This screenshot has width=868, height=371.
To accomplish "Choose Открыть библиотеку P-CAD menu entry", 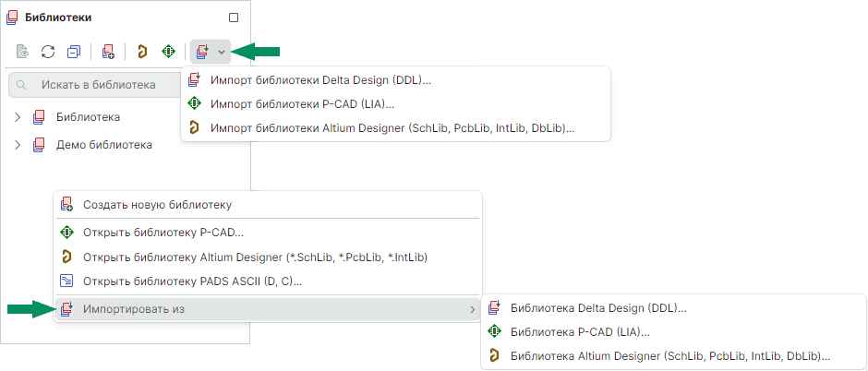I will pyautogui.click(x=163, y=233).
